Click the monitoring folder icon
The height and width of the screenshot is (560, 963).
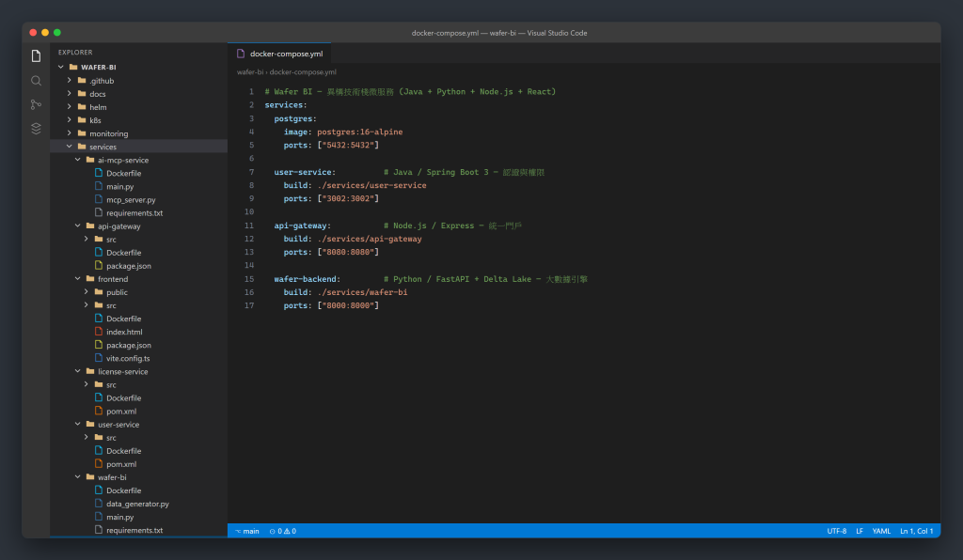tap(82, 133)
